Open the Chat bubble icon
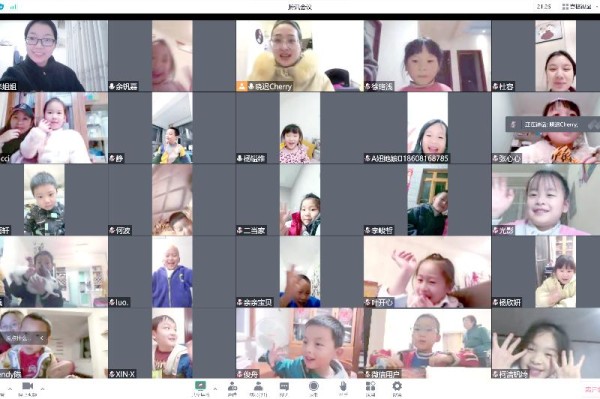 (x=284, y=386)
